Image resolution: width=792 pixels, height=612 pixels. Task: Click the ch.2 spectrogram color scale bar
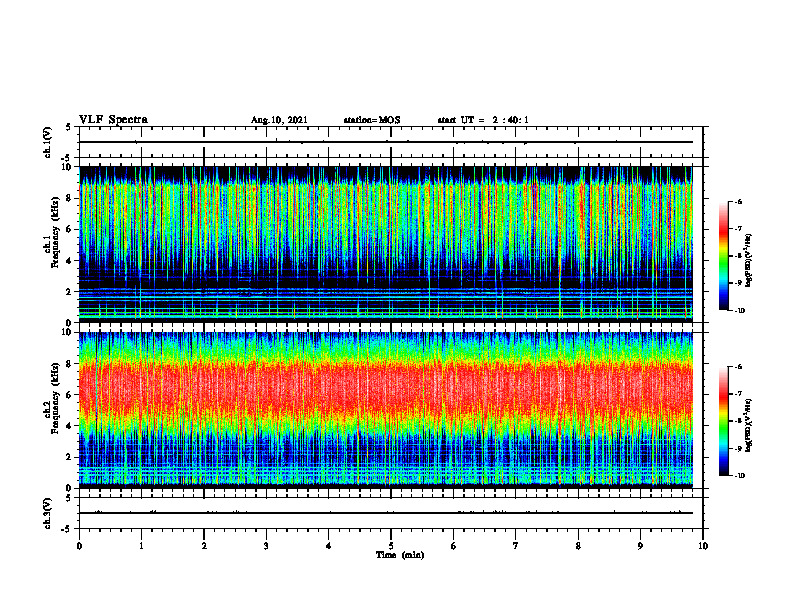724,421
